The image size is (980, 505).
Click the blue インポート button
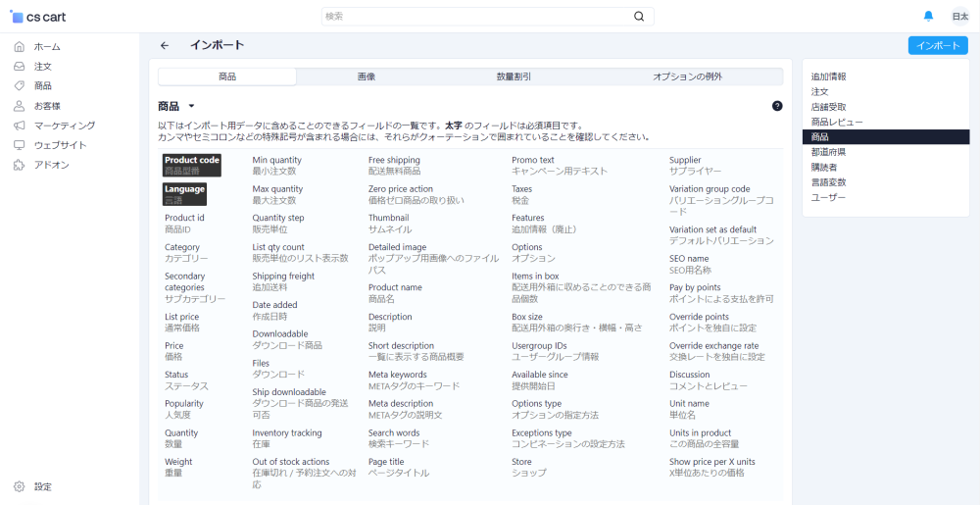pos(938,46)
